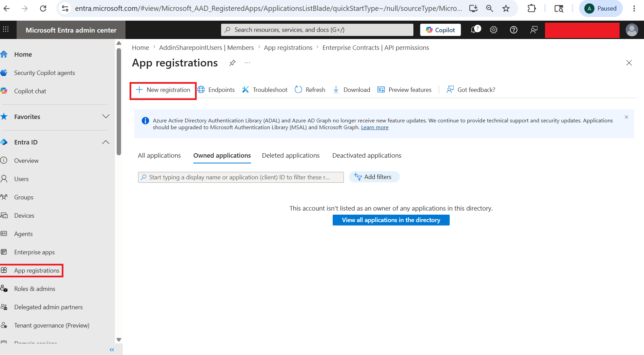This screenshot has height=355, width=644.
Task: Open the Troubleshoot tool
Action: (265, 90)
